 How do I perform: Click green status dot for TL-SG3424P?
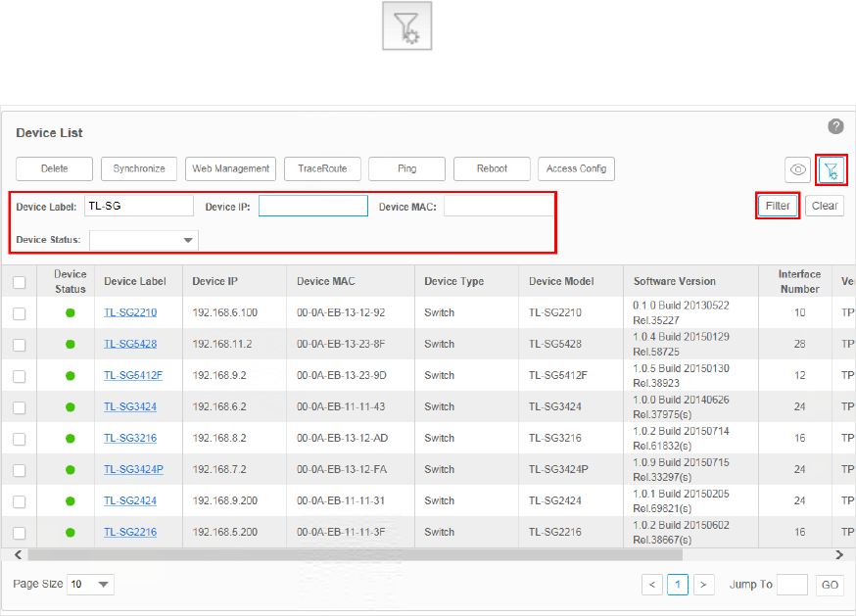[70, 470]
